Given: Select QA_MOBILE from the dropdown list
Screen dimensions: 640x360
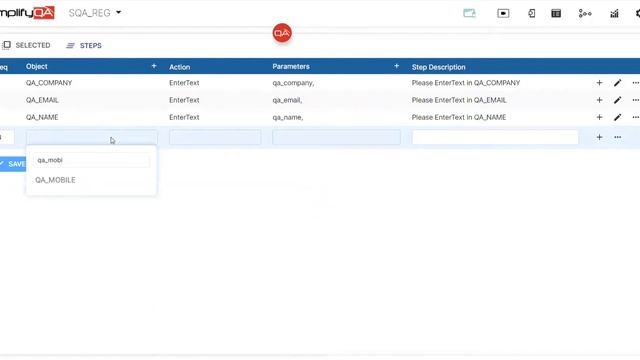Looking at the screenshot, I should click(55, 180).
